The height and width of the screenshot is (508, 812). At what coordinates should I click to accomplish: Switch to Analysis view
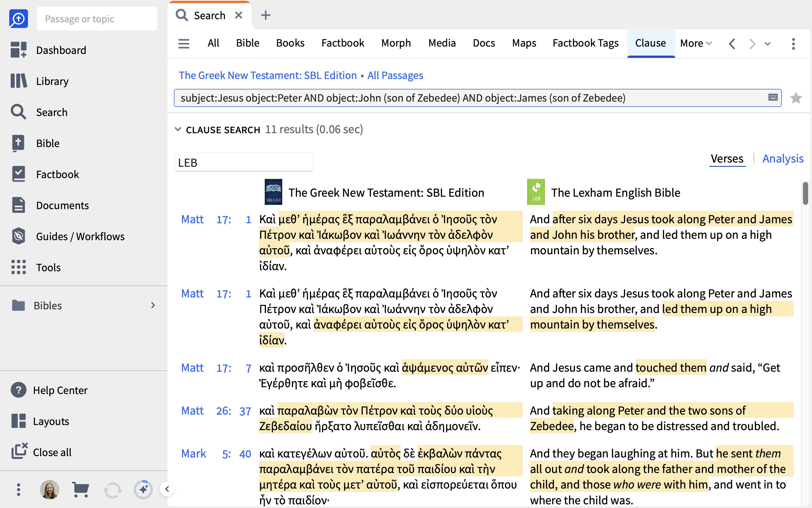[783, 159]
